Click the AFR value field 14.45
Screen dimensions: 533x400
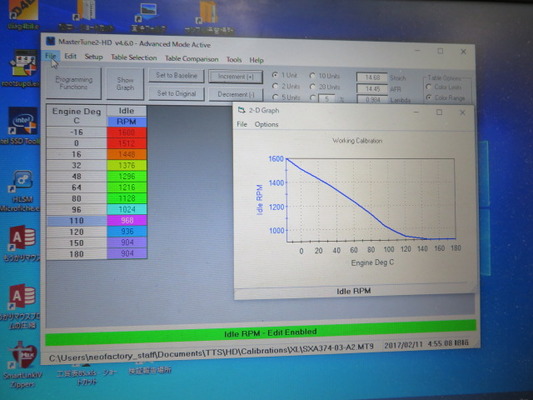372,89
